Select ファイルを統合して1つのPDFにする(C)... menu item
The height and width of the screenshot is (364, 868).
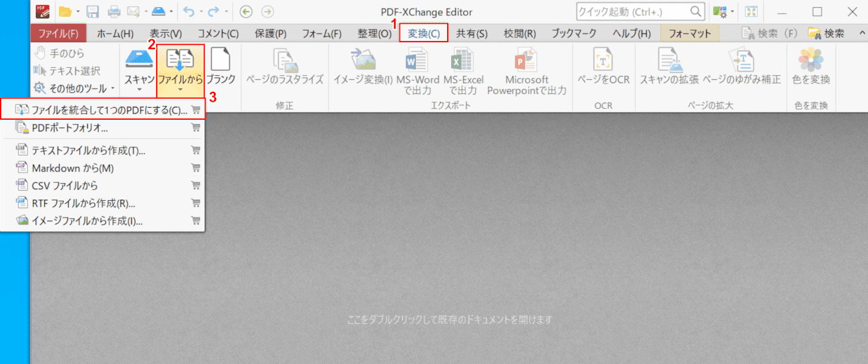pos(103,110)
